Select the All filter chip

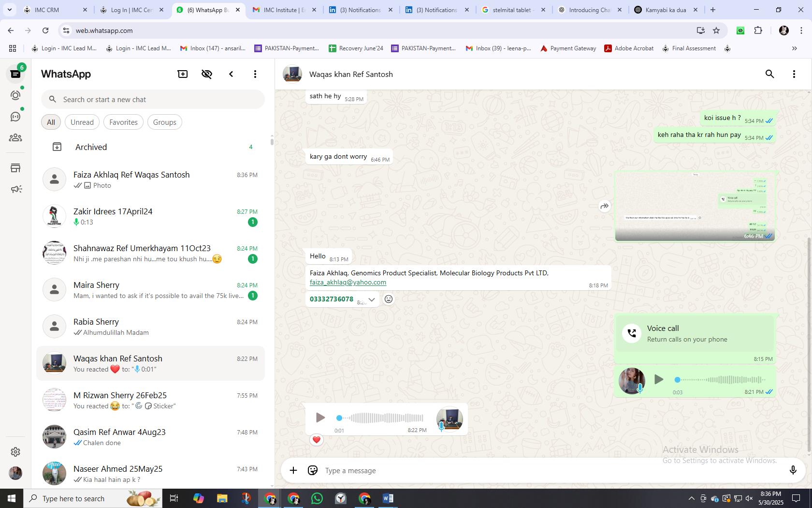point(51,122)
